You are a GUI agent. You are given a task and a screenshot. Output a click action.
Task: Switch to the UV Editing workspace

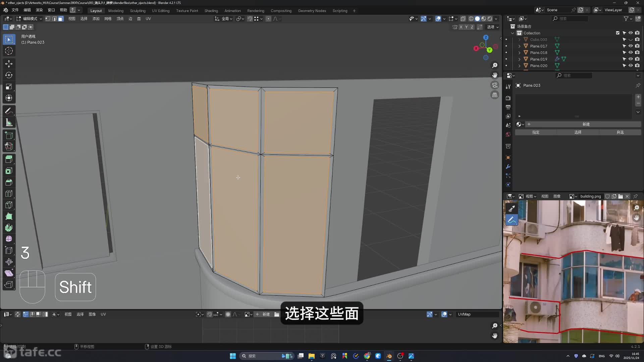click(161, 11)
